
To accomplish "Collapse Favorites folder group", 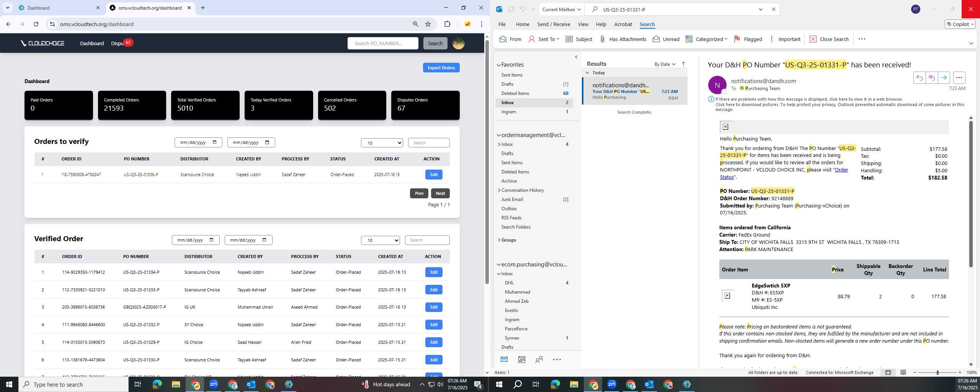I will [499, 65].
